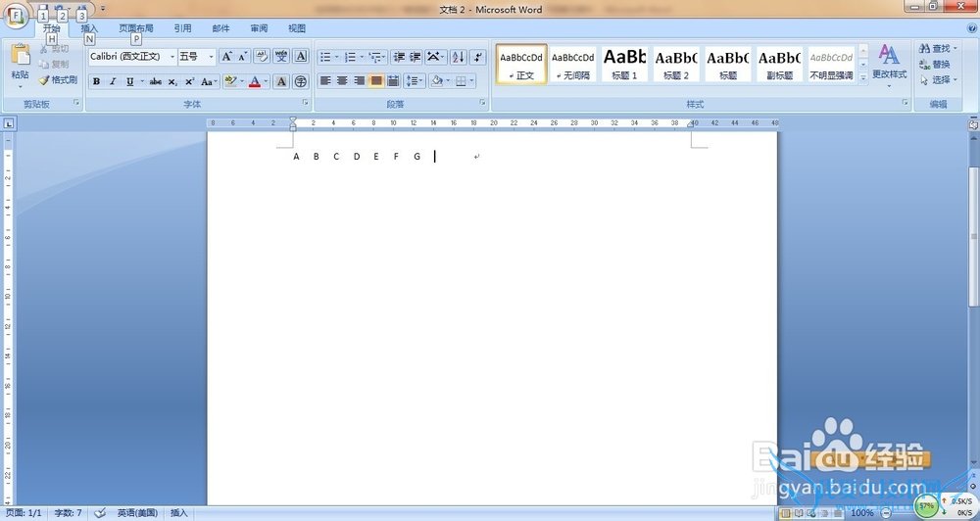Open the Line Spacing dropdown
Image resolution: width=980 pixels, height=521 pixels.
pos(415,80)
